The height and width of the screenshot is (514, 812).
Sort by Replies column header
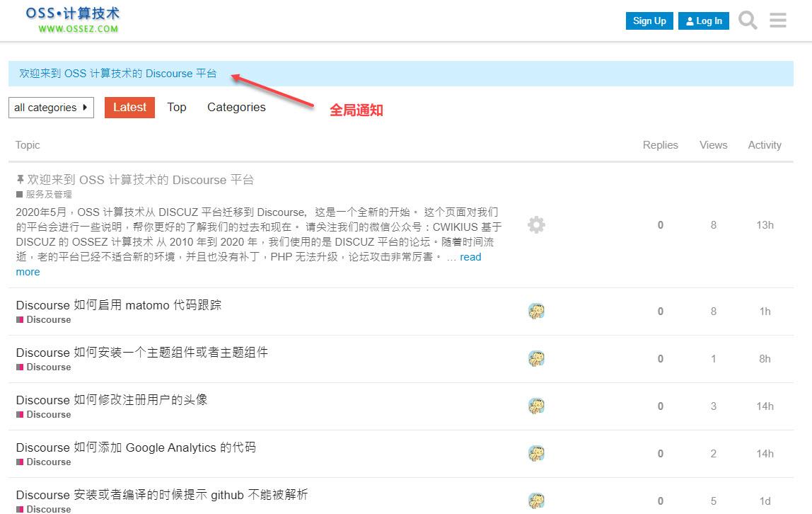[x=660, y=145]
